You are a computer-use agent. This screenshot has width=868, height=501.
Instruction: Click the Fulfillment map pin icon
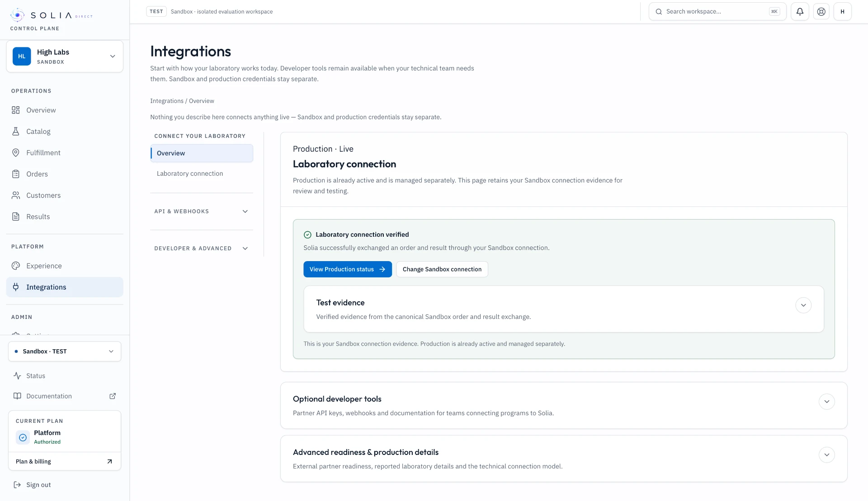16,153
